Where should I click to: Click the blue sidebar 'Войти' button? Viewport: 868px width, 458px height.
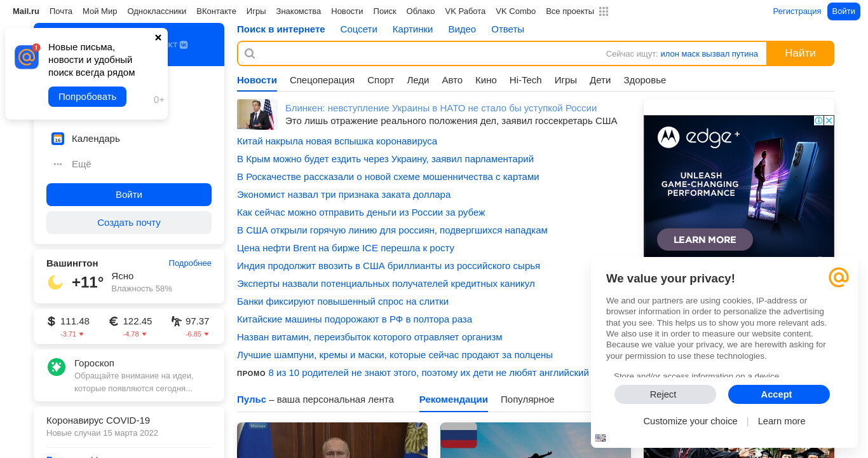pos(129,195)
